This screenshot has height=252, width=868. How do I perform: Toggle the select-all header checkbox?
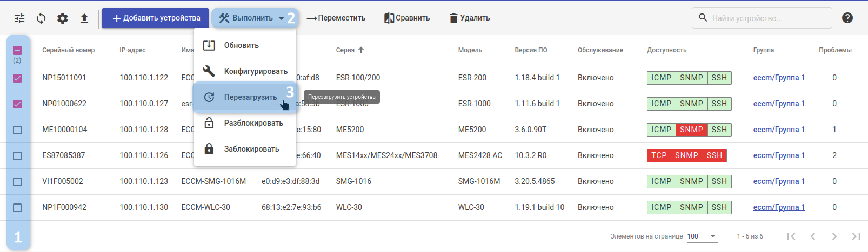pyautogui.click(x=17, y=50)
